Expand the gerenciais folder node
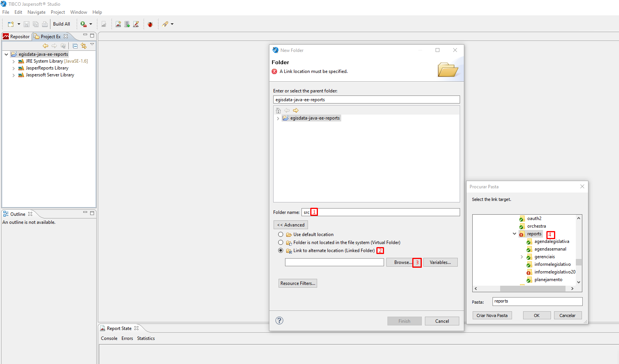Screen dimensions: 619x364 [522, 257]
